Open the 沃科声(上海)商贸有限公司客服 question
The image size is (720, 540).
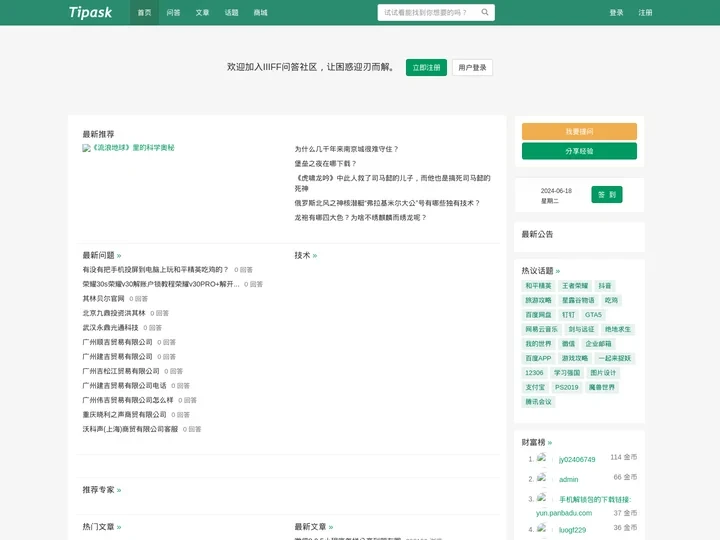(x=130, y=429)
